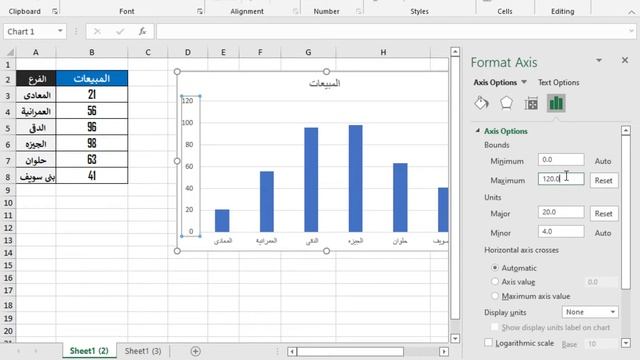Open the Display units dropdown
Screen dimensions: 640x360
[x=590, y=312]
